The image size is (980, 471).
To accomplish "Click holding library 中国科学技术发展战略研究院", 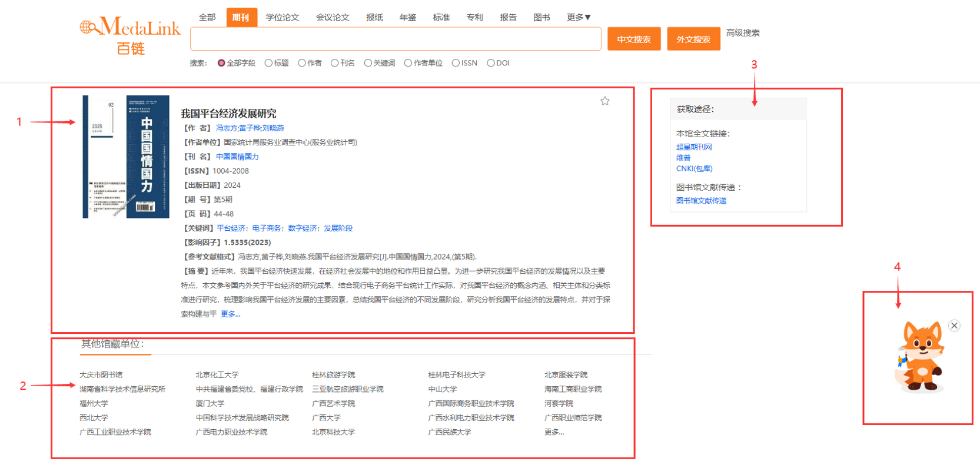I will [x=242, y=418].
